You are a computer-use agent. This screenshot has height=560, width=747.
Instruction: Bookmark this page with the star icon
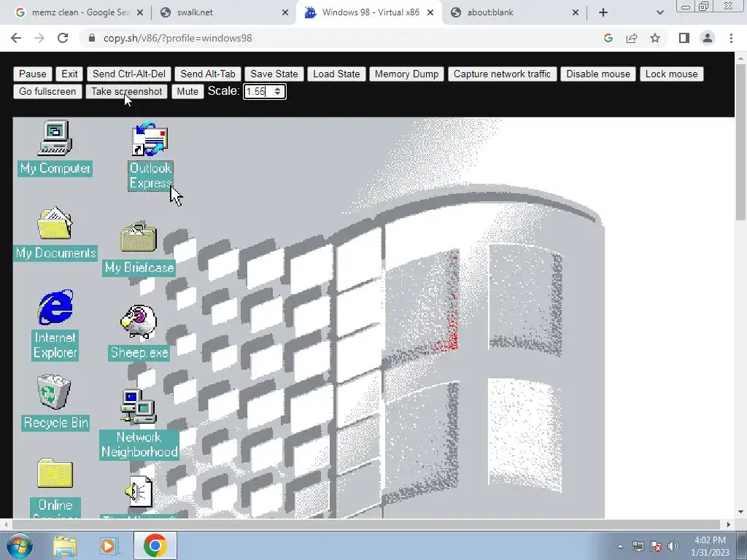[655, 38]
